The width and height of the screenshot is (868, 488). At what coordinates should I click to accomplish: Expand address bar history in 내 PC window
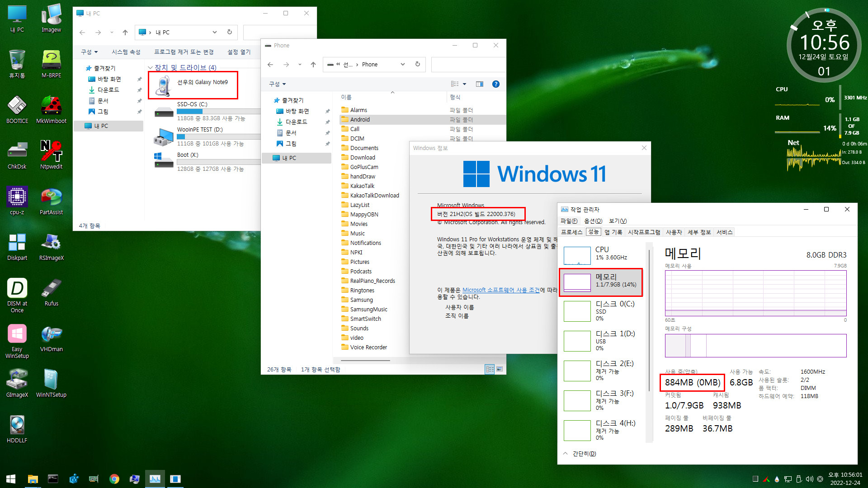pyautogui.click(x=215, y=32)
